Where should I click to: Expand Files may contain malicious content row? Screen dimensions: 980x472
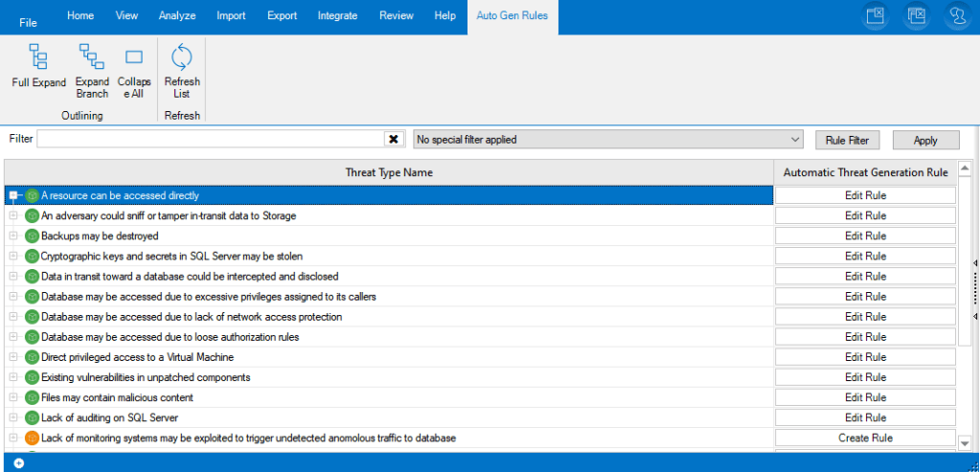coord(13,397)
